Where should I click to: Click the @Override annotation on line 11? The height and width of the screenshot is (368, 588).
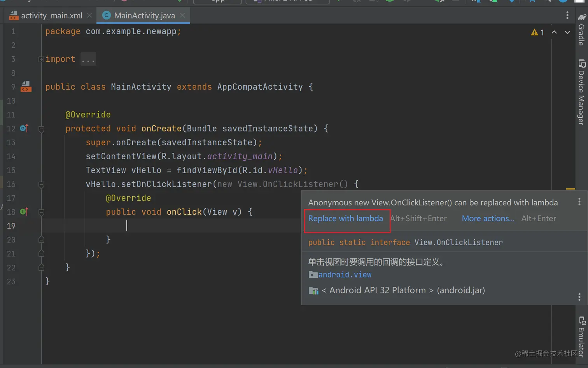[88, 115]
